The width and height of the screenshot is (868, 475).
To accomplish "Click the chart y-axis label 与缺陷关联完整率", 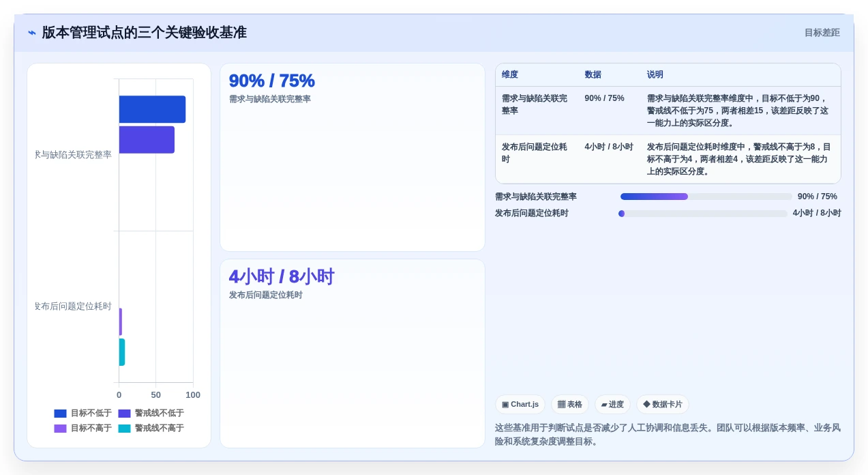I will (x=73, y=155).
